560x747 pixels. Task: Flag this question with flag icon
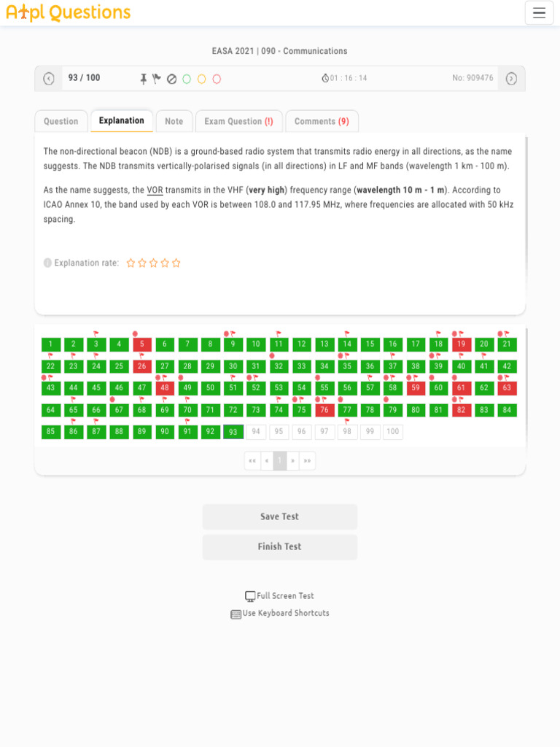157,79
